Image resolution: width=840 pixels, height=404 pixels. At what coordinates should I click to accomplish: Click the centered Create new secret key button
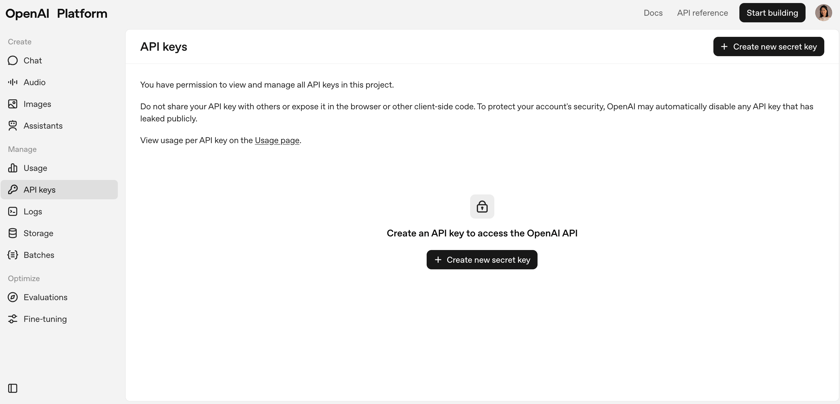pos(482,260)
